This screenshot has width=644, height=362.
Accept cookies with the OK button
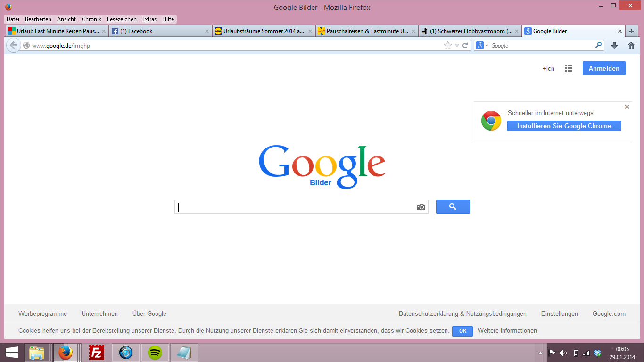(462, 331)
